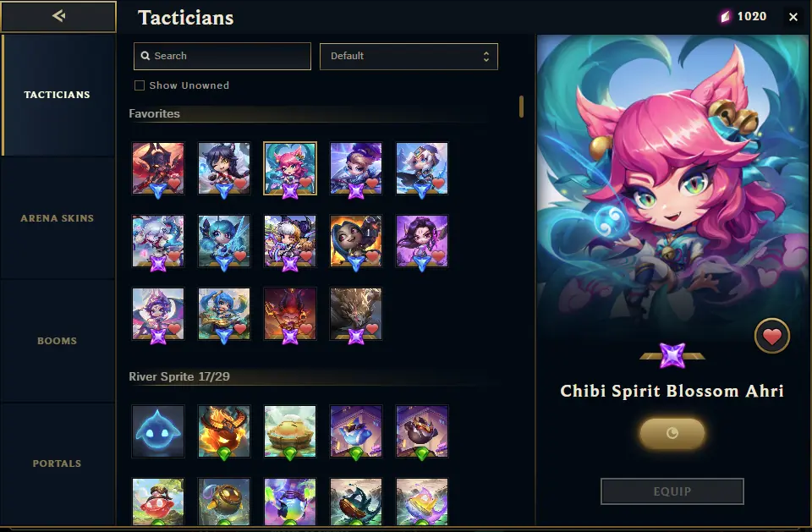Screen dimensions: 812x532
Task: Click the golden star-level button above Equip
Action: pos(672,433)
